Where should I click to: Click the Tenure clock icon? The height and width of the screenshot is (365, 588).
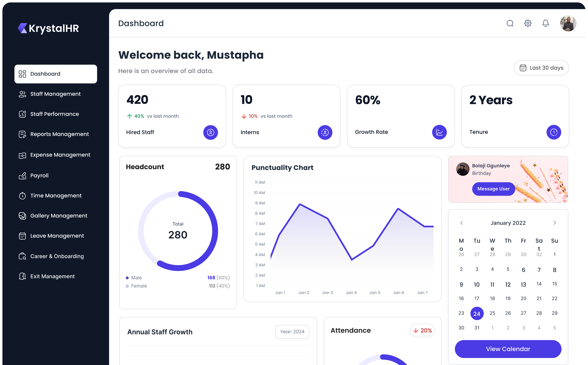click(x=554, y=132)
